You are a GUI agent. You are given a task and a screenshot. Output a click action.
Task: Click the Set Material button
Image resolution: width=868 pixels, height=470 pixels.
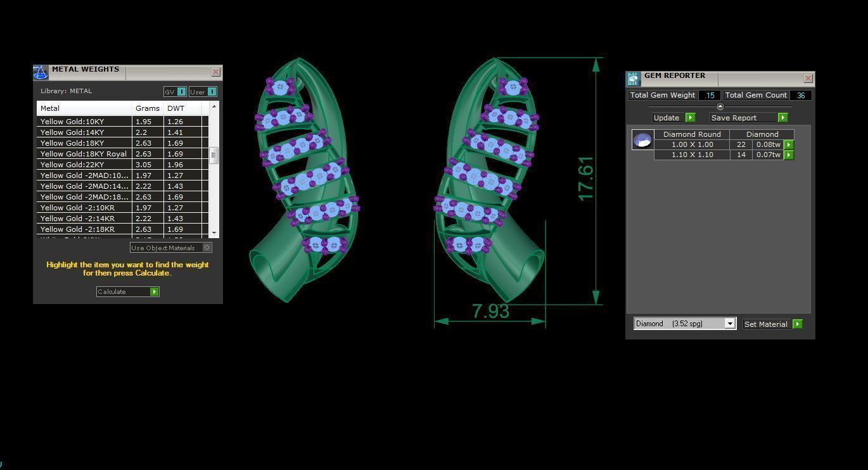point(772,324)
